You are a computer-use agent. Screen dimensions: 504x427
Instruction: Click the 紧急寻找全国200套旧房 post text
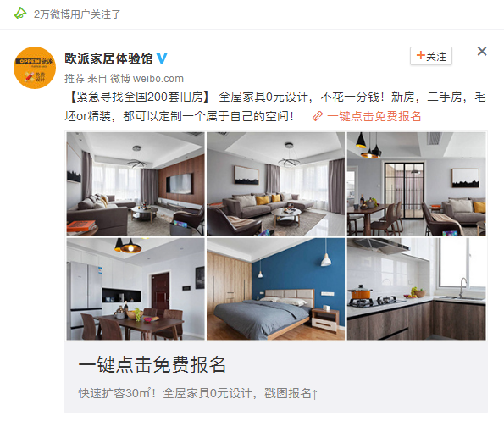coord(140,97)
